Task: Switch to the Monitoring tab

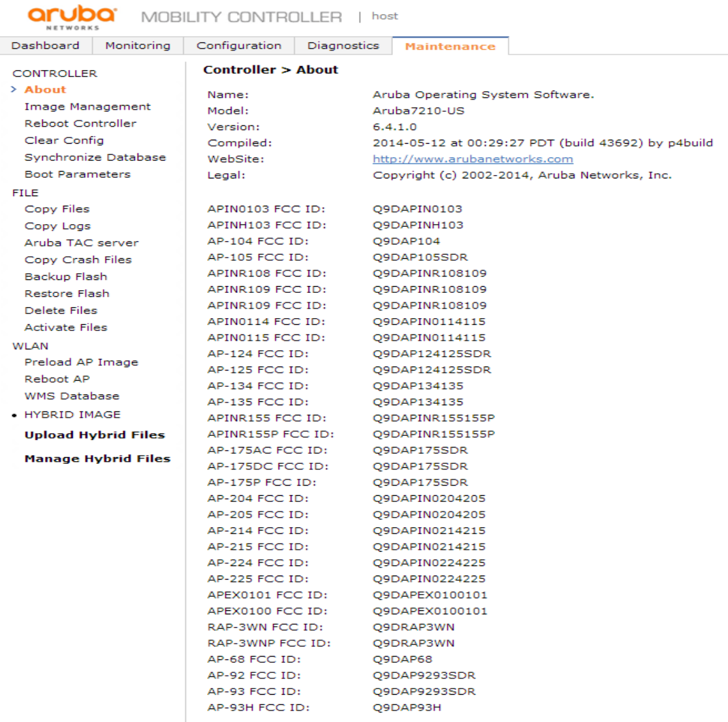Action: click(x=138, y=46)
